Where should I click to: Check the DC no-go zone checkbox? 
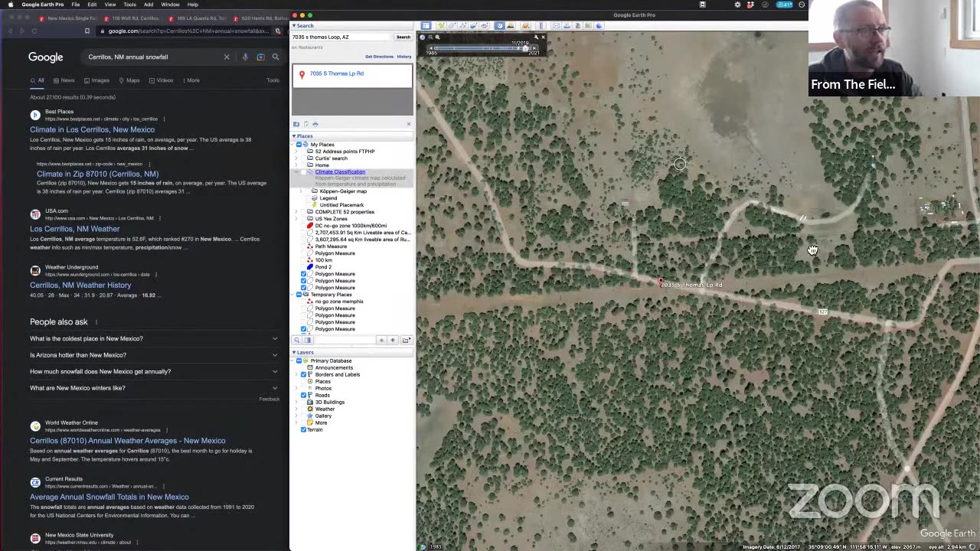click(303, 226)
